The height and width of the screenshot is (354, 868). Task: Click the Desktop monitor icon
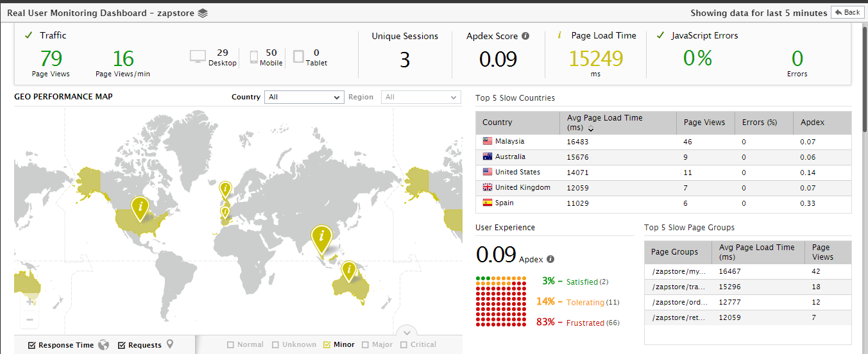tap(198, 57)
